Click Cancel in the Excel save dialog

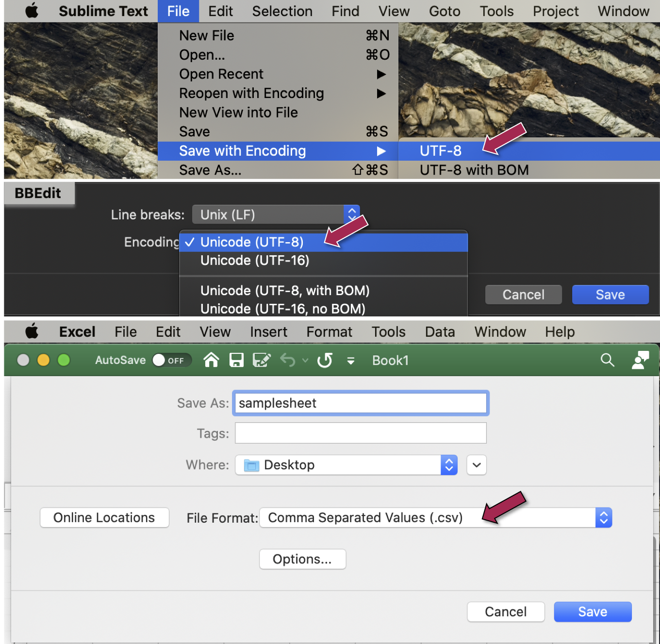[x=506, y=612]
